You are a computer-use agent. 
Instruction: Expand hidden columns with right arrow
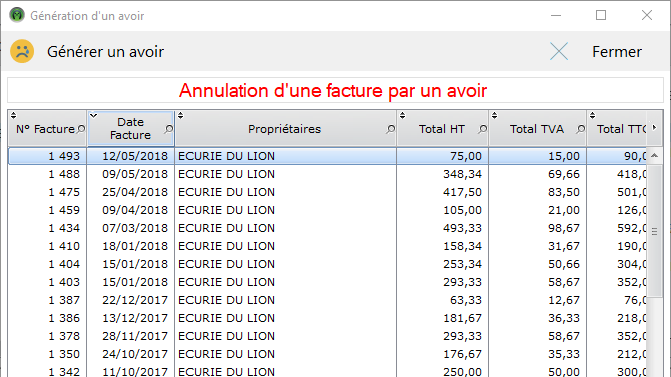[654, 128]
